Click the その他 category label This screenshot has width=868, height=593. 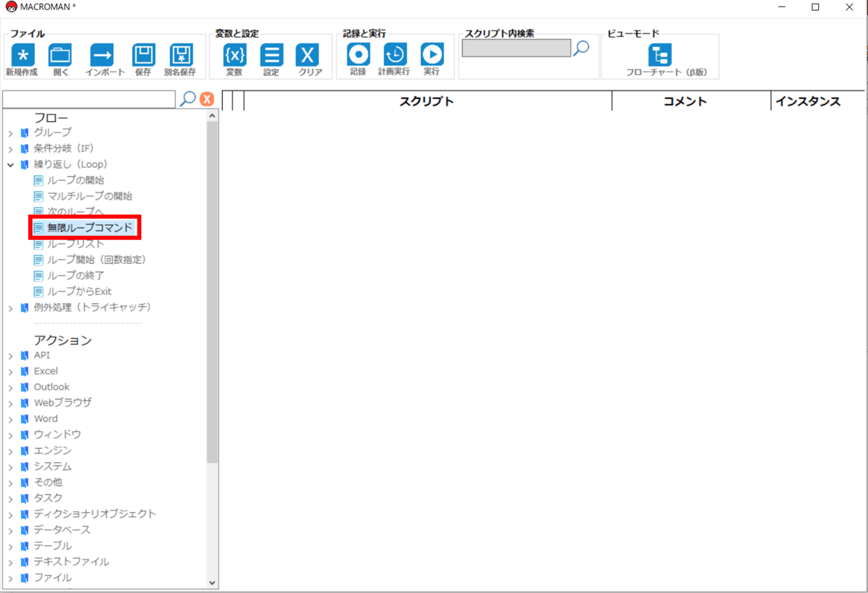click(48, 482)
